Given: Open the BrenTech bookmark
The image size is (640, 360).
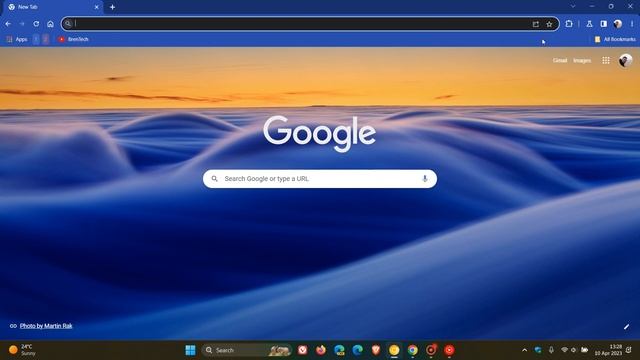Looking at the screenshot, I should (73, 39).
